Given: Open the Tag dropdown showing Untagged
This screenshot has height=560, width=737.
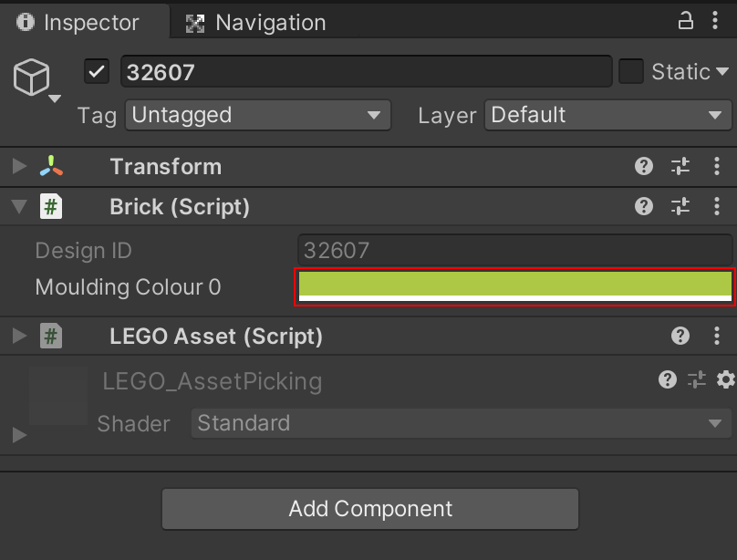Looking at the screenshot, I should click(258, 115).
